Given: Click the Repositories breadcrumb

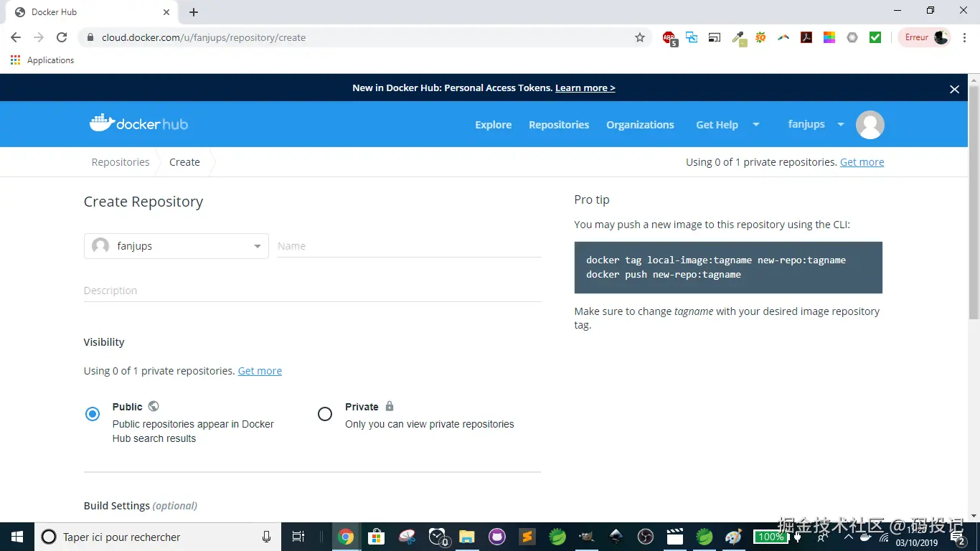Looking at the screenshot, I should click(x=121, y=162).
